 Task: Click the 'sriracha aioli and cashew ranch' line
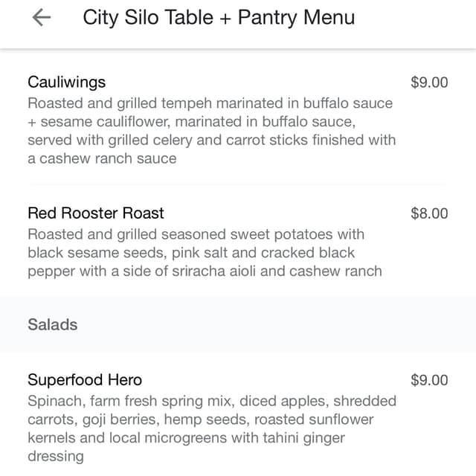205,271
